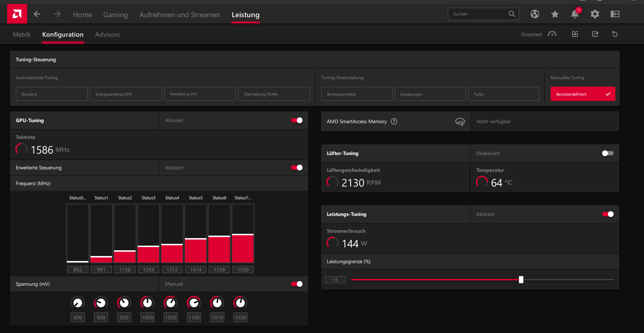Toggle the sidebar panel icon
This screenshot has width=644, height=333.
coord(615,14)
